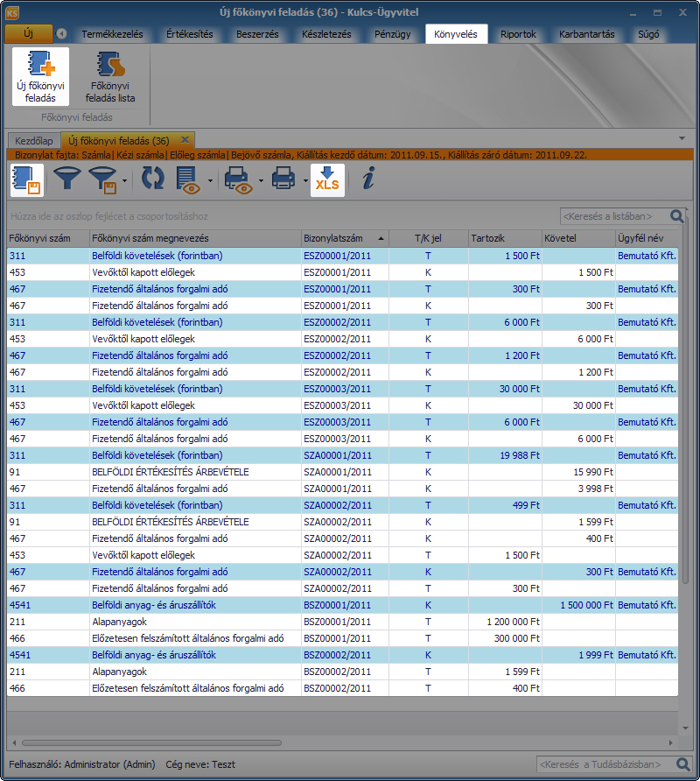Click the italic i information icon
Image resolution: width=700 pixels, height=781 pixels.
[368, 179]
